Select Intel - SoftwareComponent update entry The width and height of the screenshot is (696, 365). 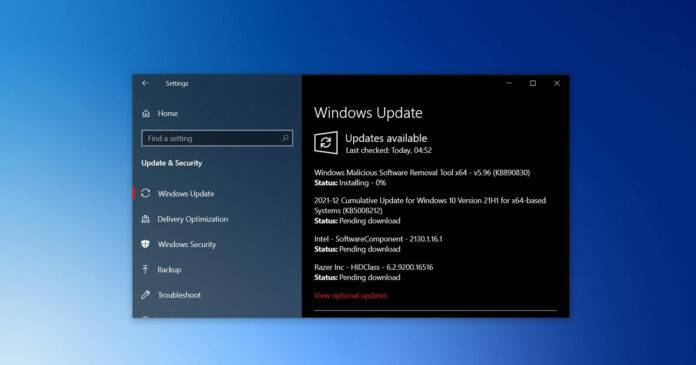378,239
